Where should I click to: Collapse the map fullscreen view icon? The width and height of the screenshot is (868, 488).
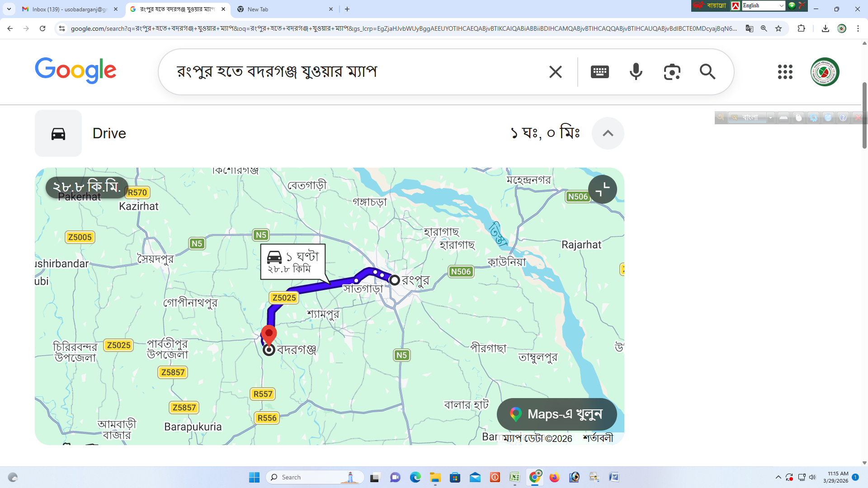coord(602,189)
